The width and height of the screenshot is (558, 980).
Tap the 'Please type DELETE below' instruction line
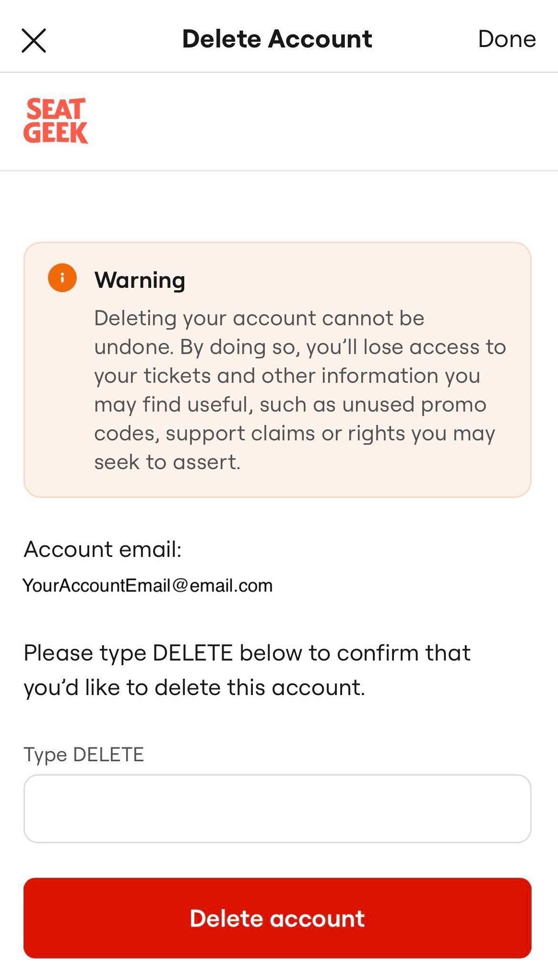pos(247,653)
